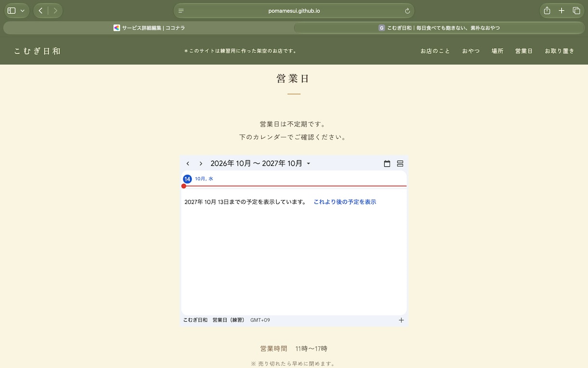Open 場所 navigation link
Screen dimensions: 588x368
[x=497, y=51]
